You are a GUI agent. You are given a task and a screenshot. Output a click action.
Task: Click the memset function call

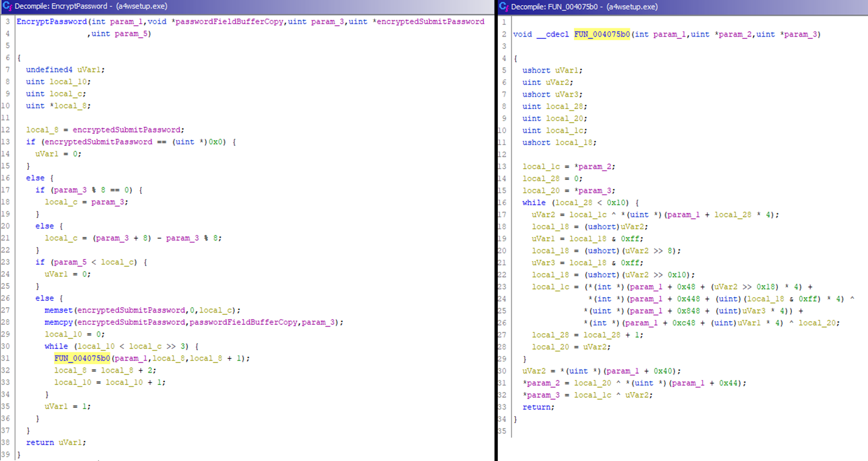tap(58, 310)
